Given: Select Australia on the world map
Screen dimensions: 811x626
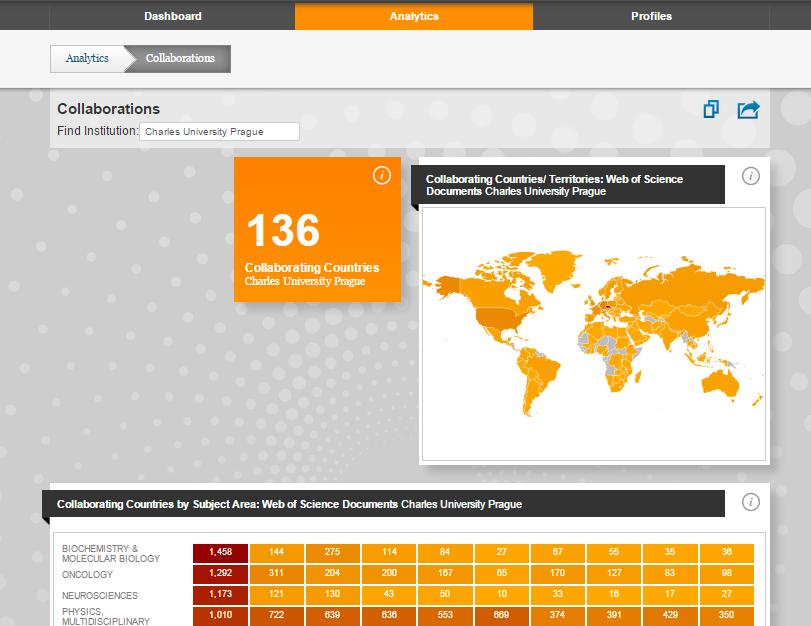Looking at the screenshot, I should [x=719, y=383].
